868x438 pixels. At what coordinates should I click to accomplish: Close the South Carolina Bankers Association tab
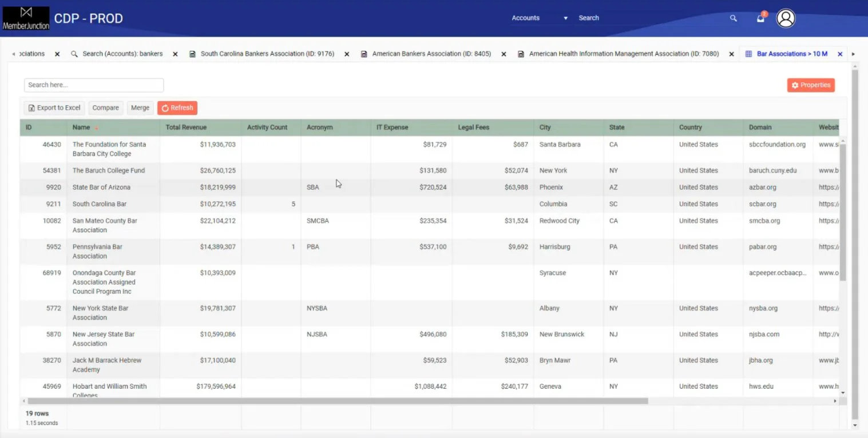[347, 54]
